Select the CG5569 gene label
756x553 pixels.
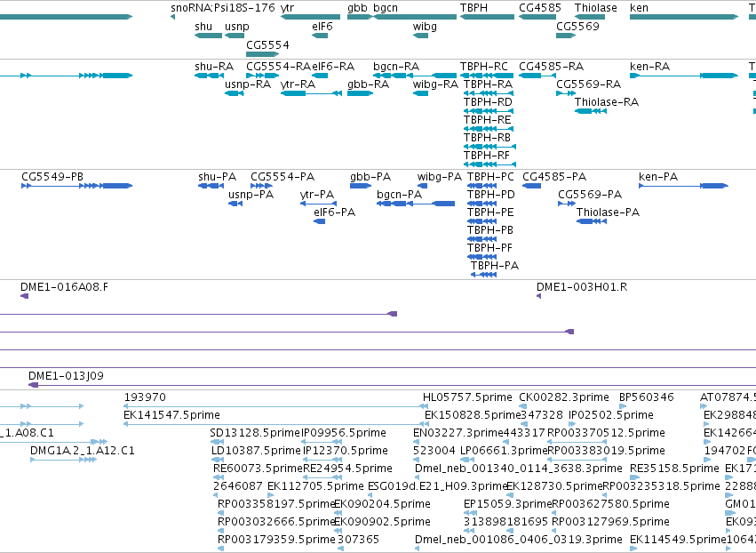click(577, 27)
